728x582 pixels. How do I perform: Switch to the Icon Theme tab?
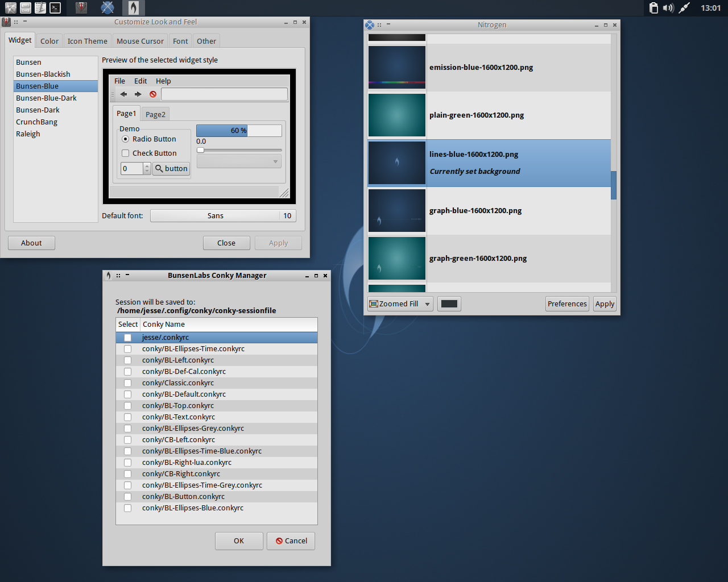pyautogui.click(x=87, y=41)
